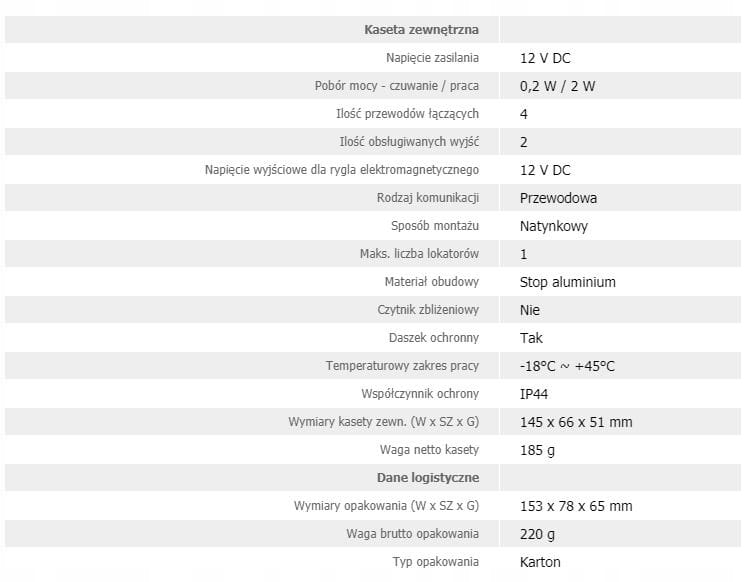Select the "Czytnik zbliżeniowy" label
This screenshot has width=753, height=582.
click(x=428, y=310)
